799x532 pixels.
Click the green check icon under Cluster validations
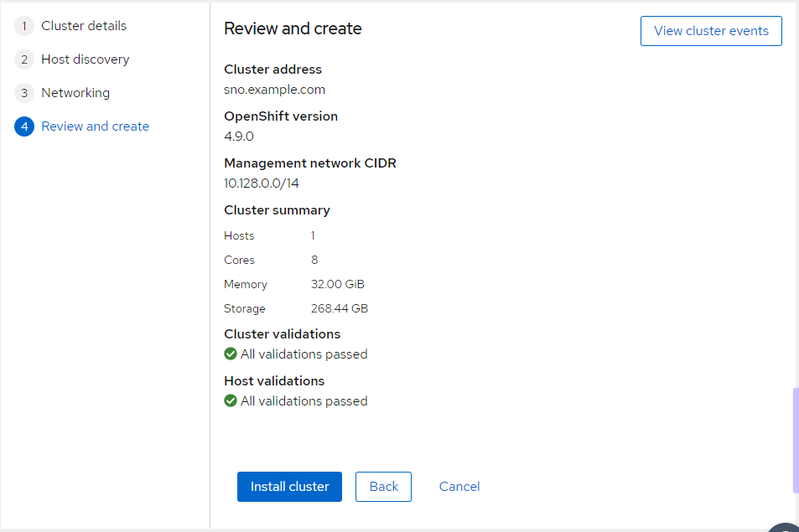pyautogui.click(x=231, y=354)
